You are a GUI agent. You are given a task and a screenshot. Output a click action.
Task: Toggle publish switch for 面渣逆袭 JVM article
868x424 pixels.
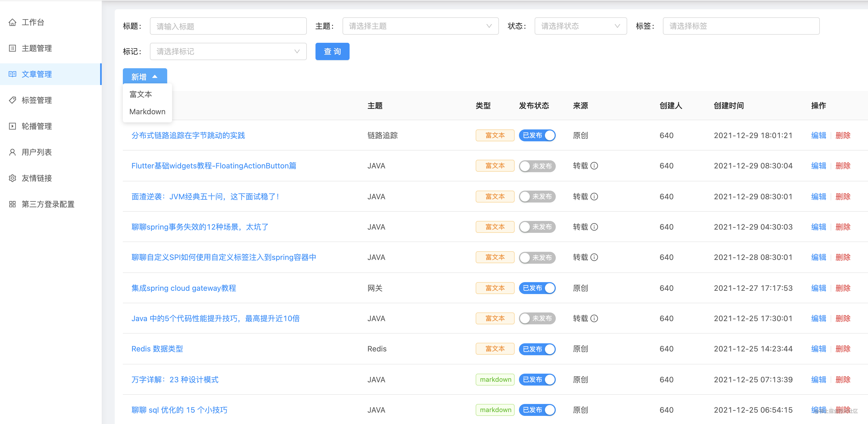coord(537,197)
